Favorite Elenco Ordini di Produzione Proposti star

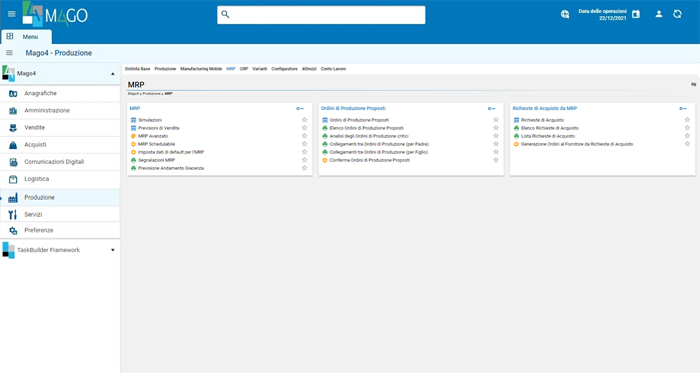pyautogui.click(x=496, y=128)
